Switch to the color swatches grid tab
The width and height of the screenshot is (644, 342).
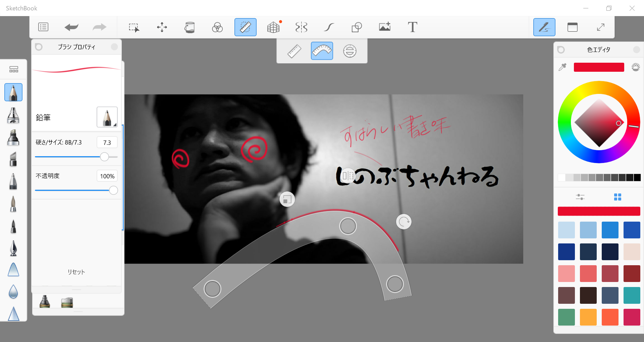tap(618, 197)
